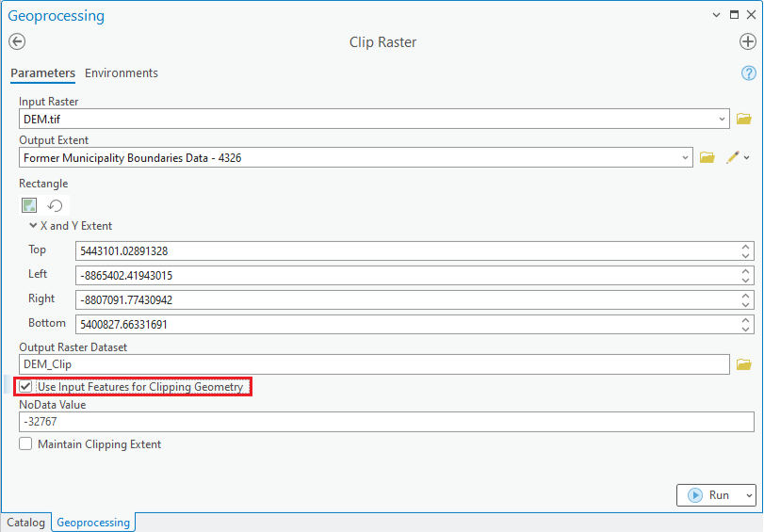Screen dimensions: 764x532
Task: Go back using the back arrow icon
Action: [x=17, y=41]
